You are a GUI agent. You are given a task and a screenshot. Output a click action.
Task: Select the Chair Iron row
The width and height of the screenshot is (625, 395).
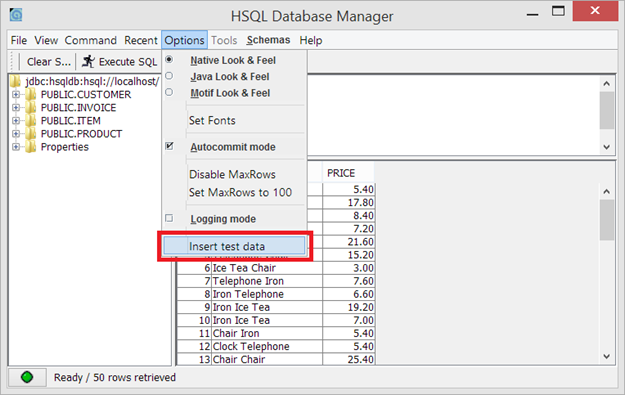276,334
